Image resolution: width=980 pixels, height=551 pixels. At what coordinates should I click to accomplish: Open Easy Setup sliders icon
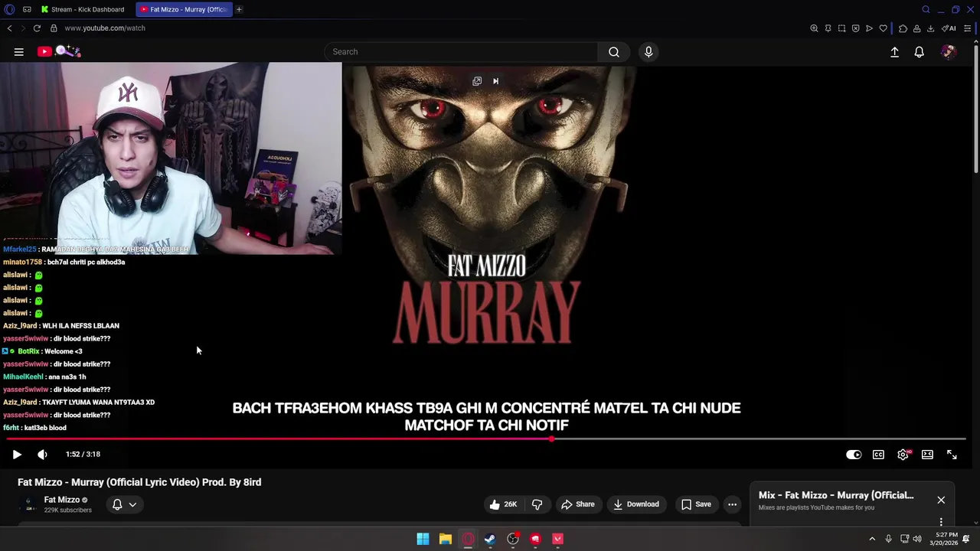click(x=967, y=28)
